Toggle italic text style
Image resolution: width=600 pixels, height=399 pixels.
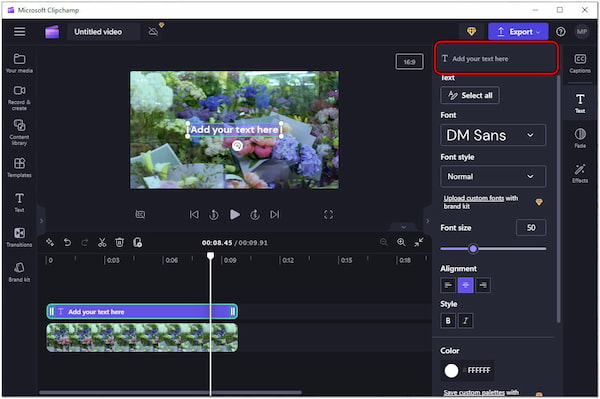click(466, 321)
